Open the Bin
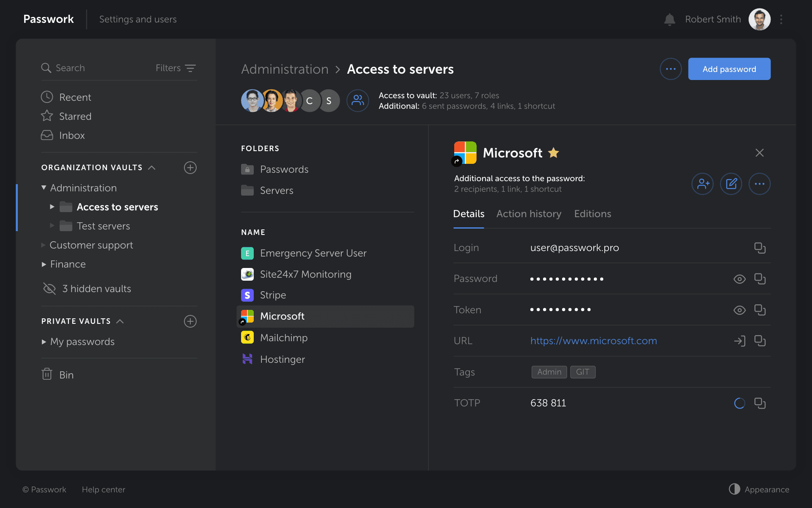Image resolution: width=812 pixels, height=508 pixels. pyautogui.click(x=58, y=375)
